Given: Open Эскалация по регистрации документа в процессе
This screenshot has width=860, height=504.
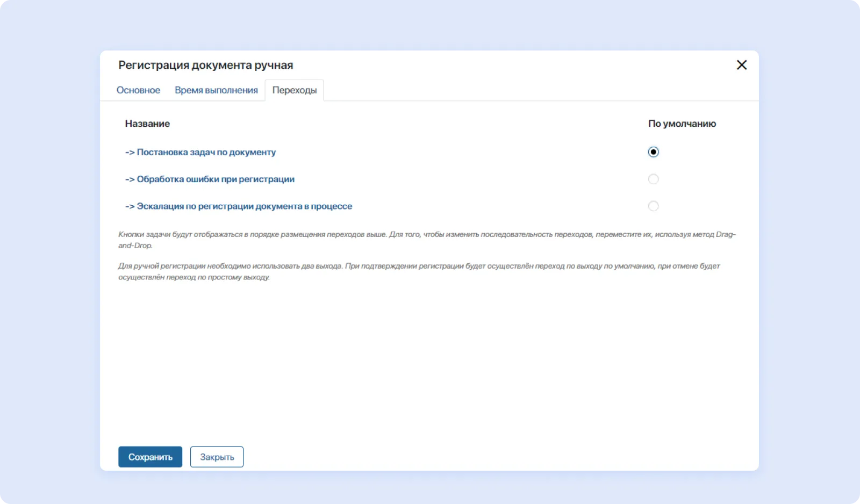Looking at the screenshot, I should (244, 206).
